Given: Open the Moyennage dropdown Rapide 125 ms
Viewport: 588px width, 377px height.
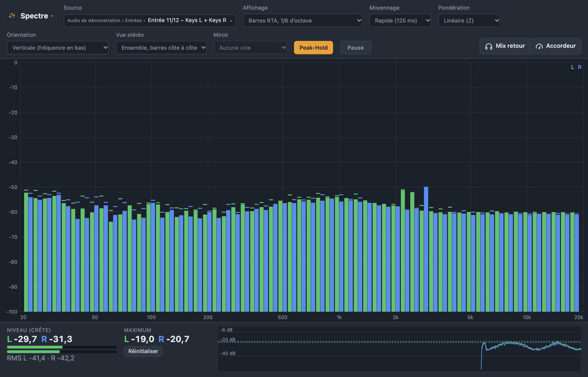Looking at the screenshot, I should point(400,21).
